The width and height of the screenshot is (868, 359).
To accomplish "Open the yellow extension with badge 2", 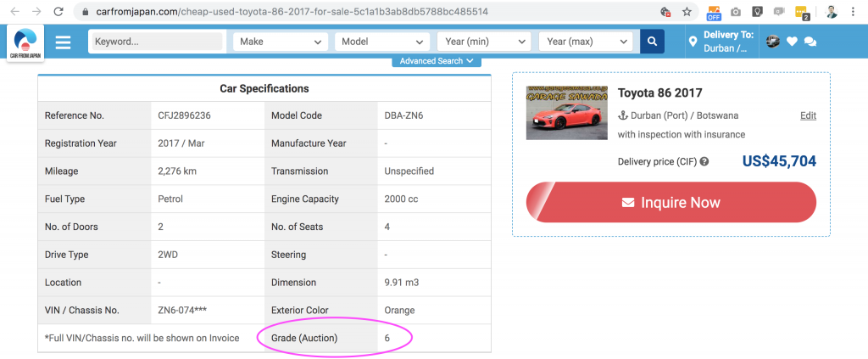I will 802,13.
